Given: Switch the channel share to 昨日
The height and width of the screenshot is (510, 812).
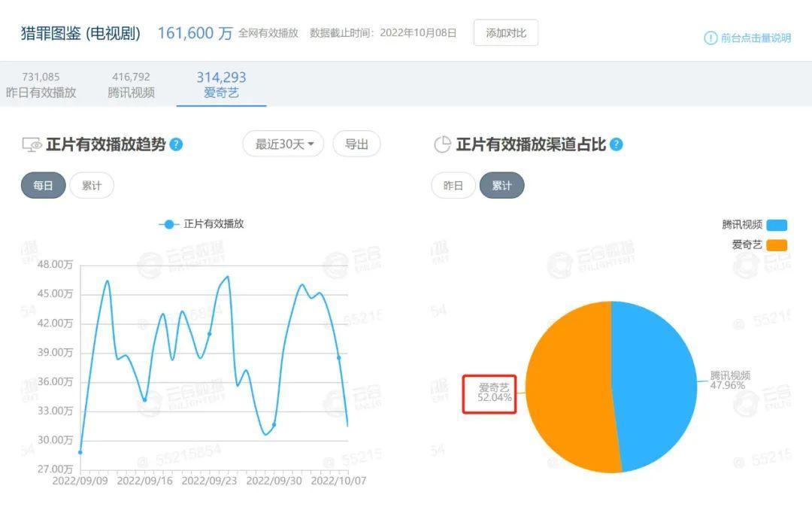Looking at the screenshot, I should pyautogui.click(x=453, y=185).
